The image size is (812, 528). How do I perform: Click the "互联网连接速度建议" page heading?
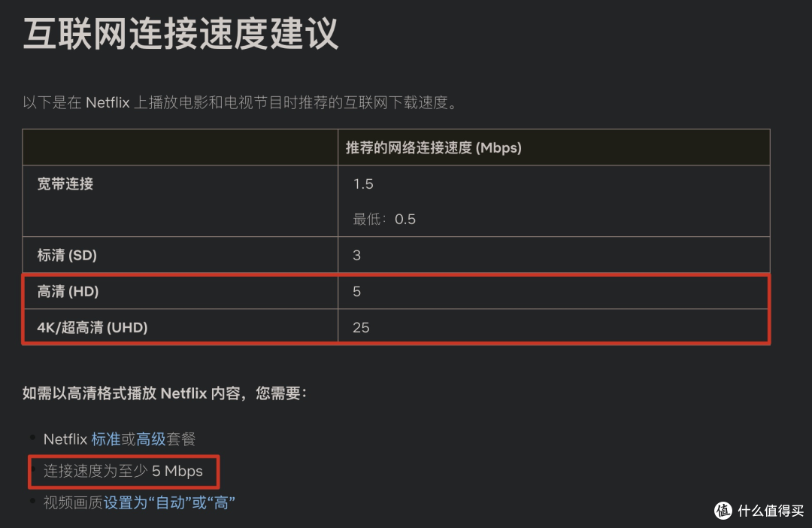coord(180,34)
